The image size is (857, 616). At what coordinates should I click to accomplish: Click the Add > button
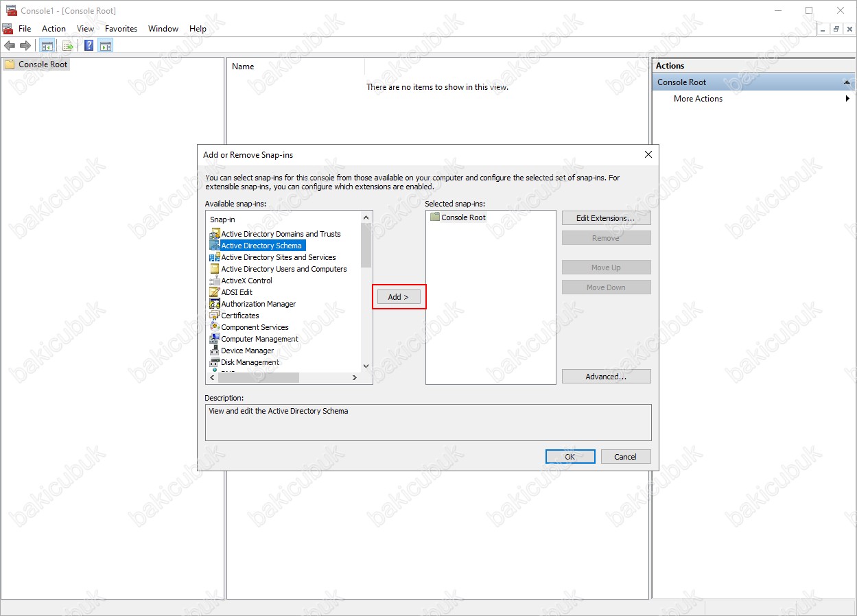[x=398, y=297]
